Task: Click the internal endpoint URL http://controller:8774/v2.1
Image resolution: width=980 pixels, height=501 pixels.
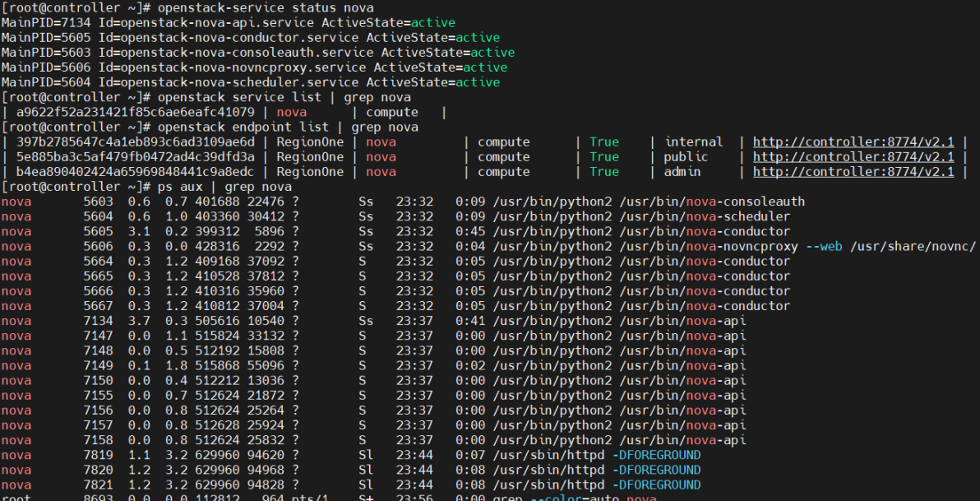Action: pos(853,142)
